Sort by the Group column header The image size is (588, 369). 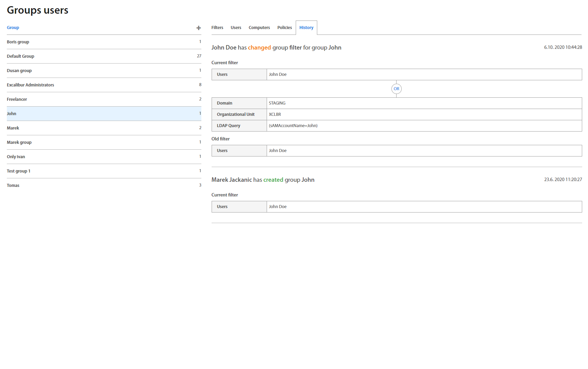coord(13,28)
